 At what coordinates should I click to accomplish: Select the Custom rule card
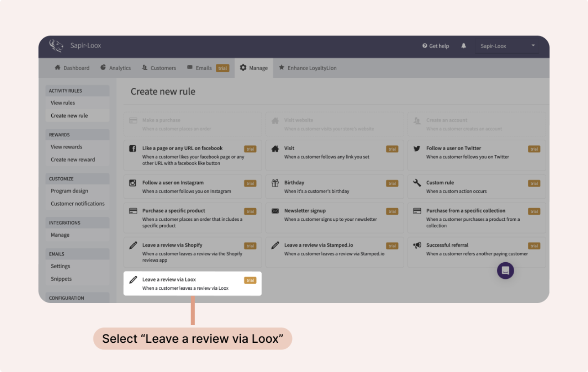477,187
